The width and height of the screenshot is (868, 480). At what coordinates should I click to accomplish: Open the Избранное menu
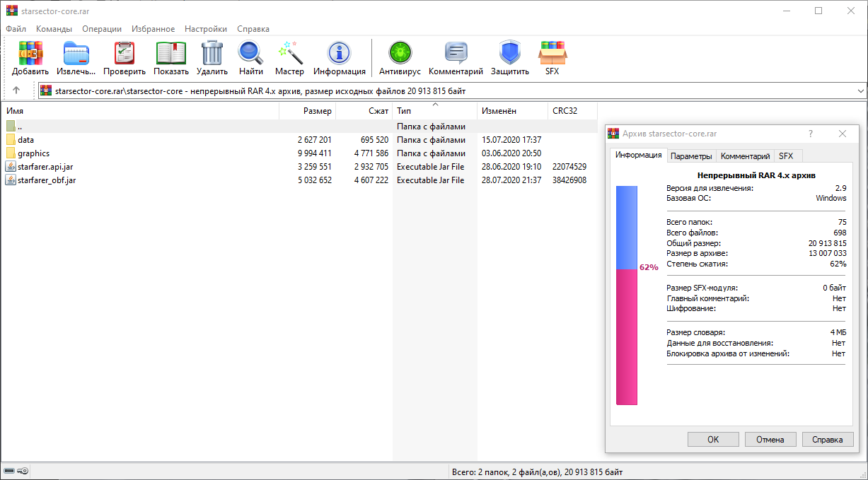(x=154, y=29)
